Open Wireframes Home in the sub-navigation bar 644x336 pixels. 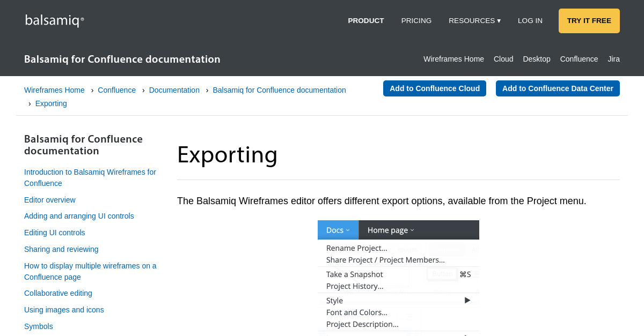[x=453, y=59]
